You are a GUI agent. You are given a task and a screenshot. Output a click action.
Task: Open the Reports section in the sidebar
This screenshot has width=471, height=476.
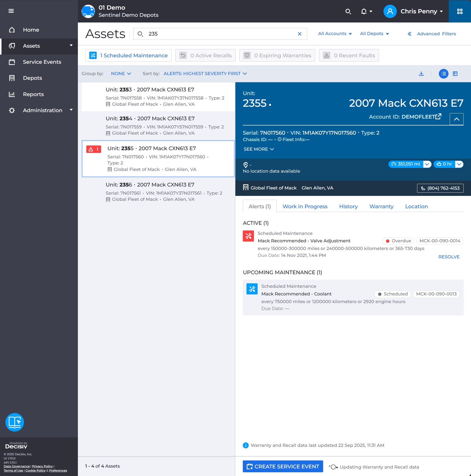[x=33, y=94]
